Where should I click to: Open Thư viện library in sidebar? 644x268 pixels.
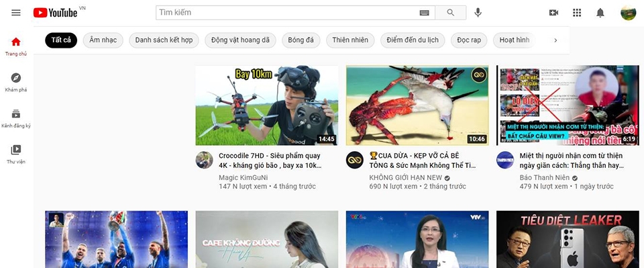click(16, 154)
